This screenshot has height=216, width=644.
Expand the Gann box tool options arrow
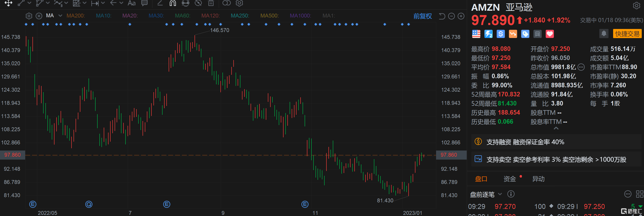point(84,3)
